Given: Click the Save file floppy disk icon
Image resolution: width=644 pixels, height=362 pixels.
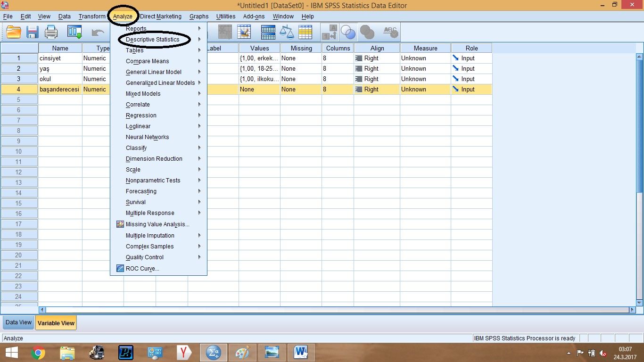Looking at the screenshot, I should pyautogui.click(x=33, y=32).
